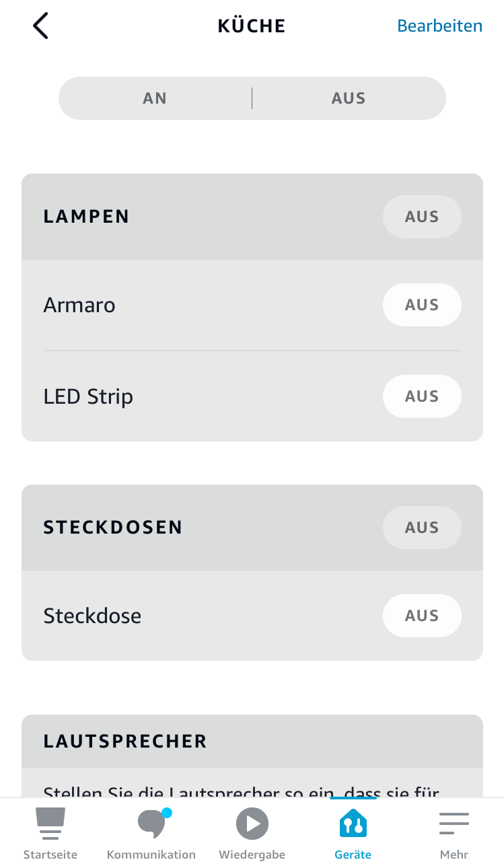
Task: Open the Mehr hamburger menu icon
Action: pyautogui.click(x=454, y=824)
